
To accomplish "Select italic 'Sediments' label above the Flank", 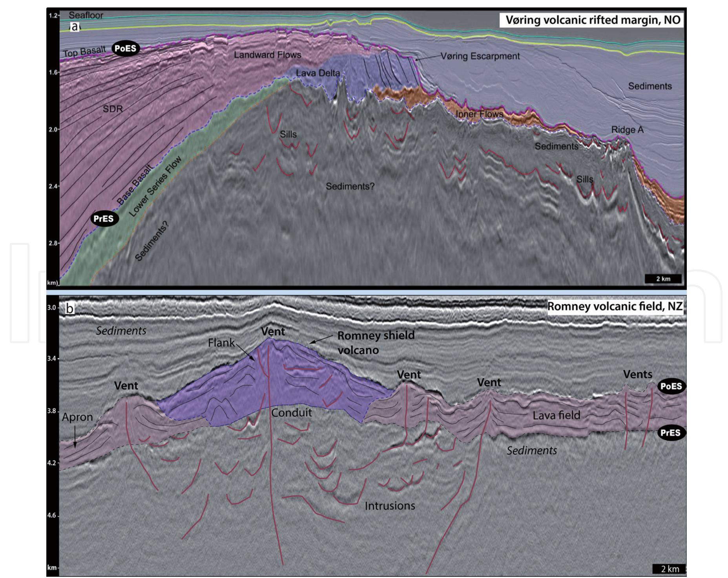I will click(x=121, y=331).
